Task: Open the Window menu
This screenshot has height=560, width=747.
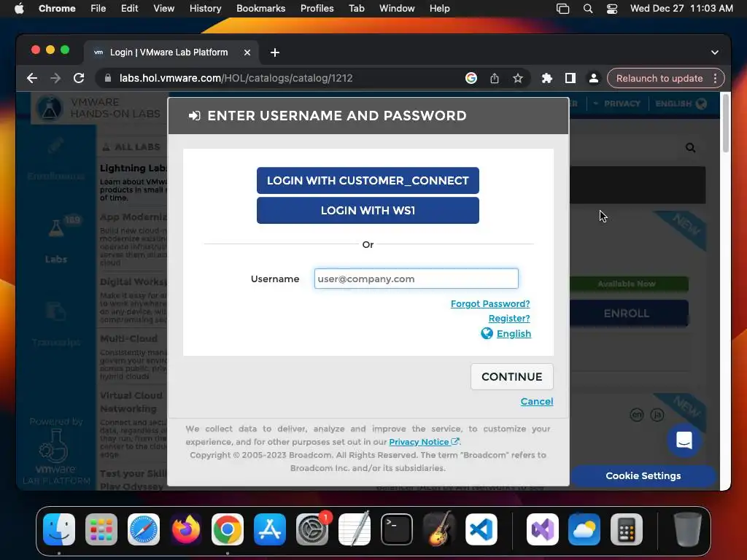Action: coord(397,8)
